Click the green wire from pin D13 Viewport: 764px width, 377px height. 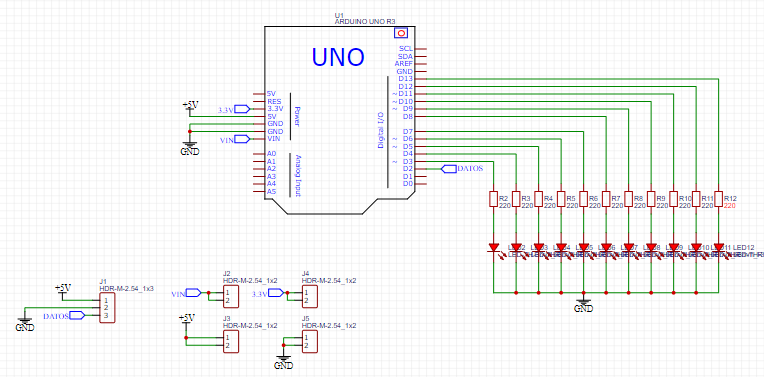[573, 78]
